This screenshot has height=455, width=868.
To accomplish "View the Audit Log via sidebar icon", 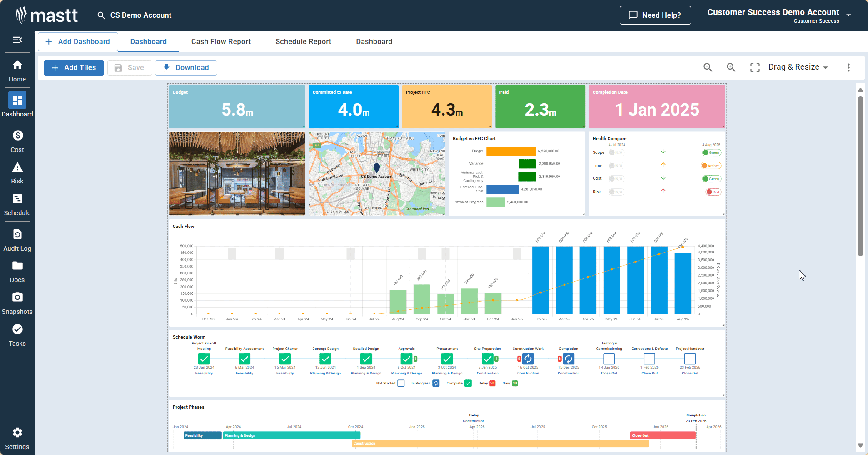I will pyautogui.click(x=17, y=238).
